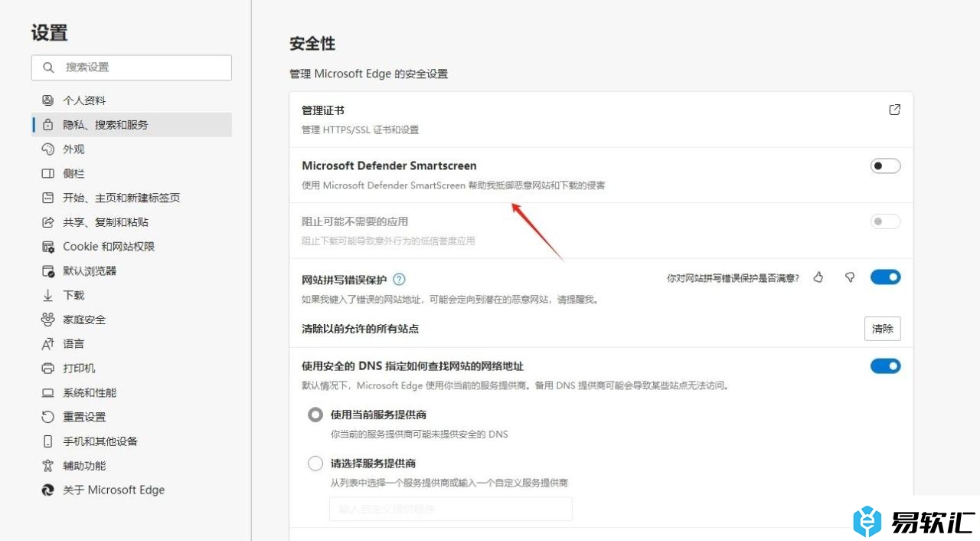Click 清除以前允许的所有站点 text

point(361,329)
